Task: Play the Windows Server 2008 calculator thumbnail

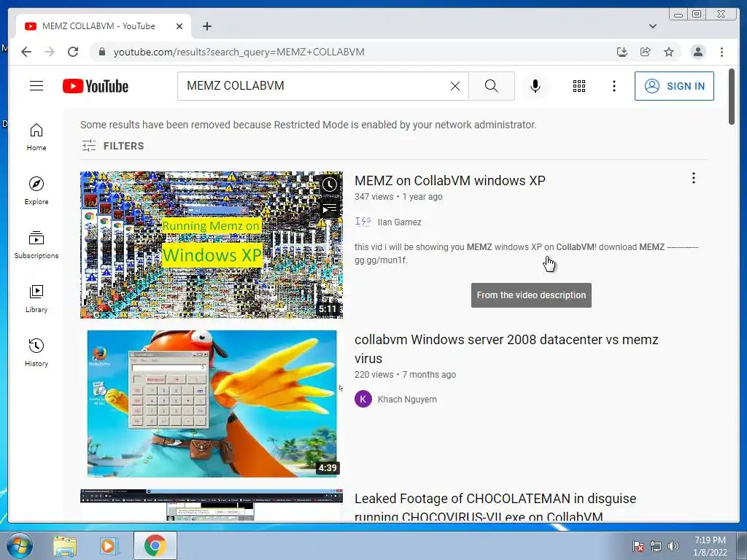Action: click(x=212, y=404)
